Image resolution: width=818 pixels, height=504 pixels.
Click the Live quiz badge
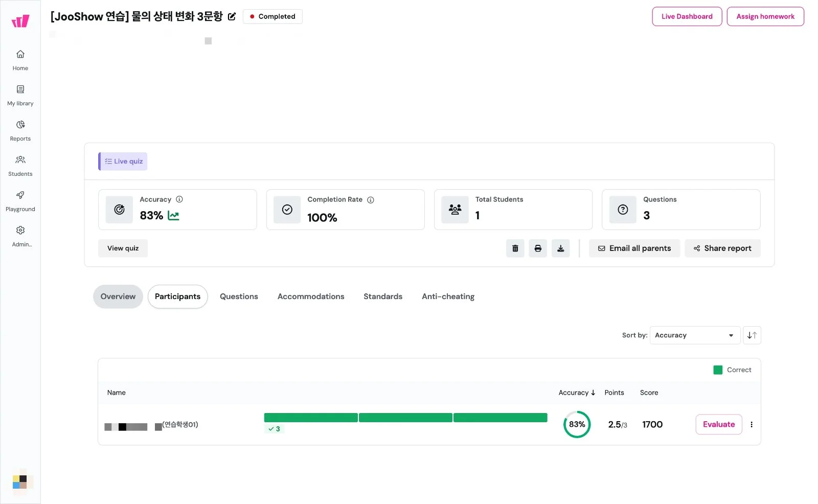123,162
